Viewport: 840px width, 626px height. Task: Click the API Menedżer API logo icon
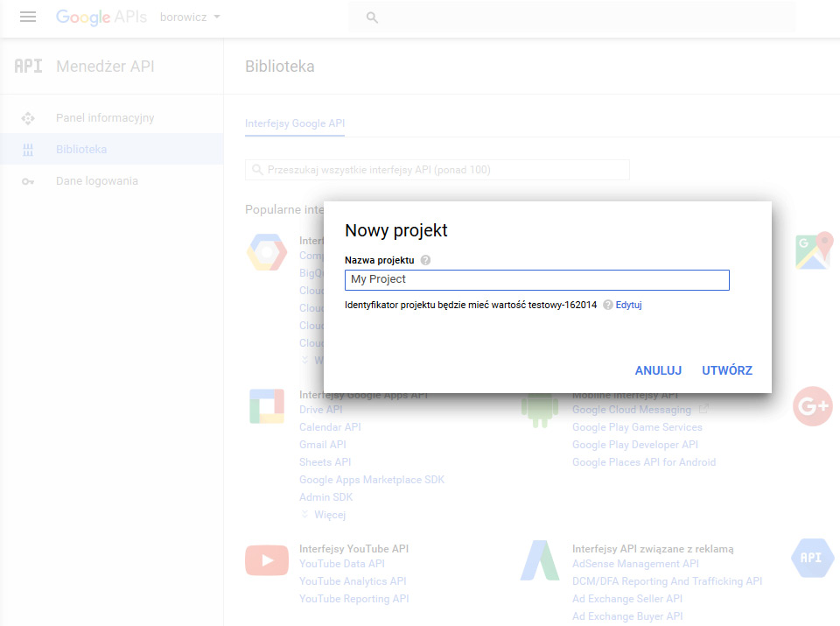pos(28,66)
